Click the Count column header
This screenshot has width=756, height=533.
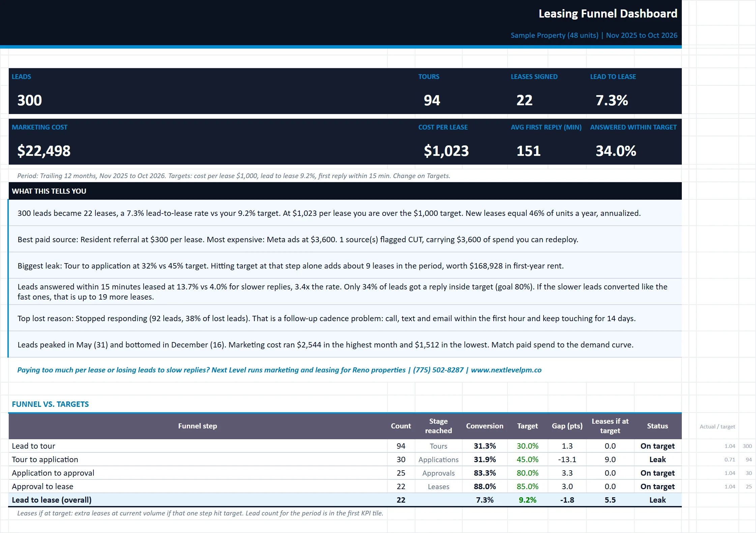(x=401, y=426)
